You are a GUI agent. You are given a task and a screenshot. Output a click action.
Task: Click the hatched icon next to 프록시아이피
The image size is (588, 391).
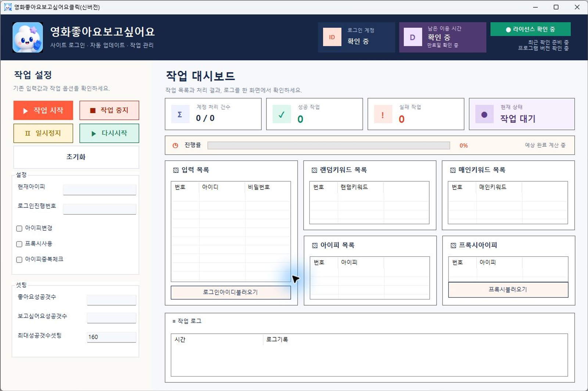point(453,245)
